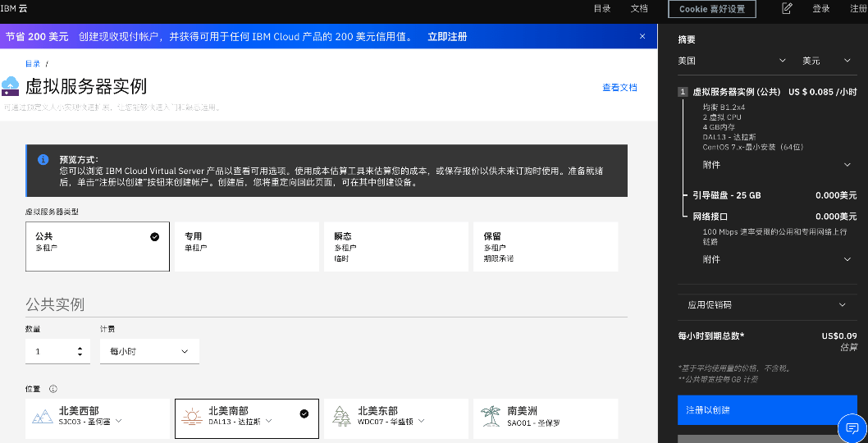The width and height of the screenshot is (868, 443).
Task: Open the DAL13 data center chevron
Action: tap(268, 422)
